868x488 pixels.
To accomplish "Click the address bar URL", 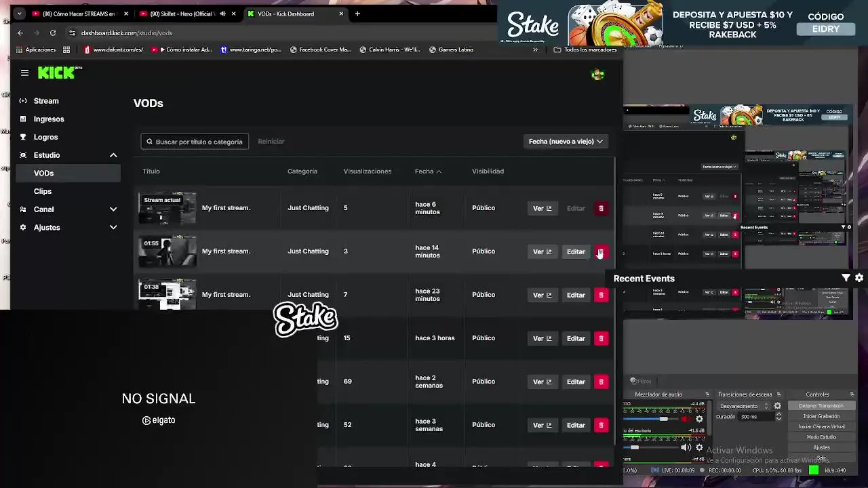I will coord(127,33).
